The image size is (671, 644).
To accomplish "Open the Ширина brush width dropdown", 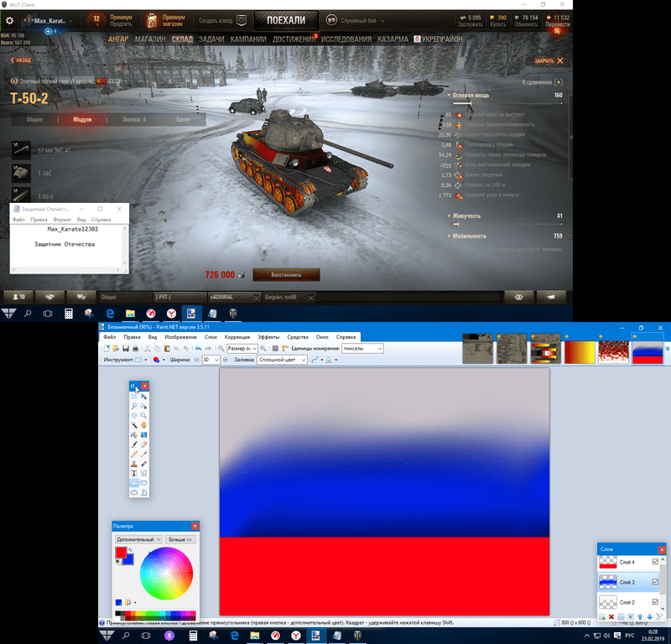I will [211, 360].
